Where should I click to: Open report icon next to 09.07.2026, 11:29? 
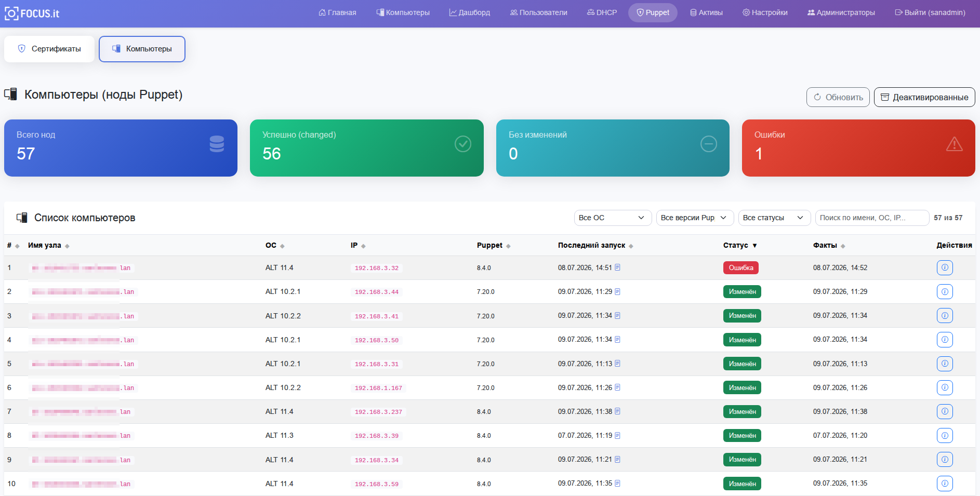pos(617,291)
